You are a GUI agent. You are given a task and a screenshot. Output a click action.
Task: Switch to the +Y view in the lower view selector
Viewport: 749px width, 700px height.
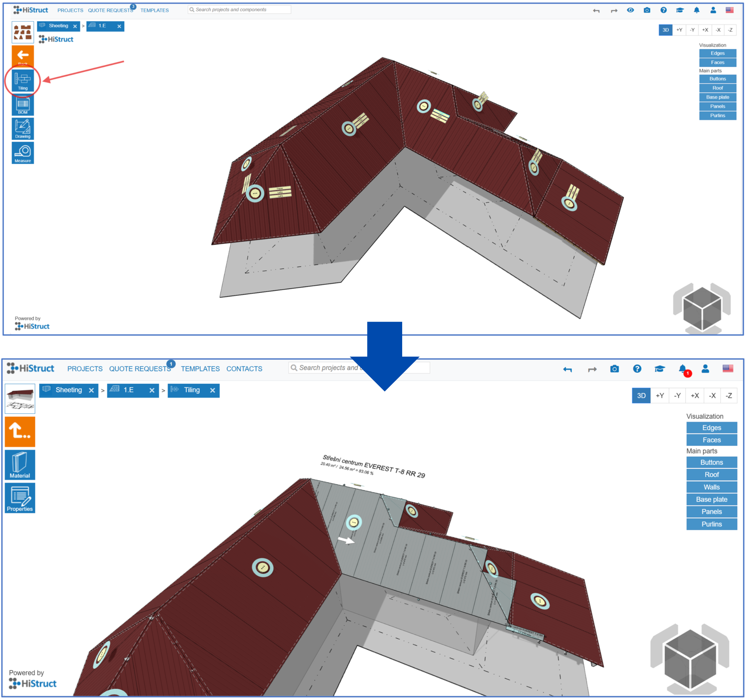[660, 396]
